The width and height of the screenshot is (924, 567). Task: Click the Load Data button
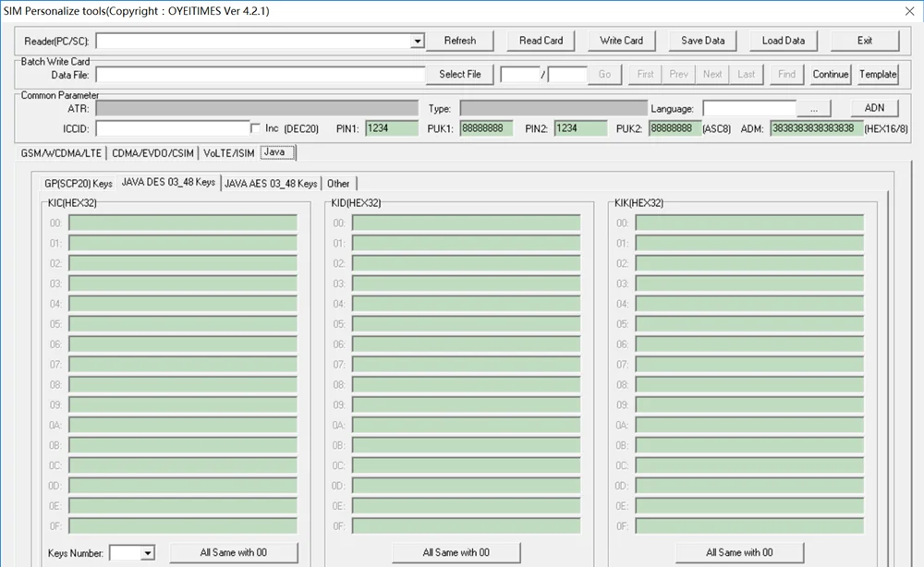tap(783, 41)
